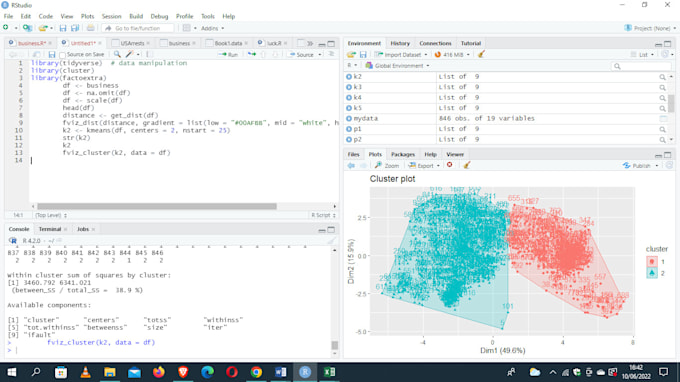Open the Import Dataset dropdown
This screenshot has height=382, width=680.
tap(402, 55)
